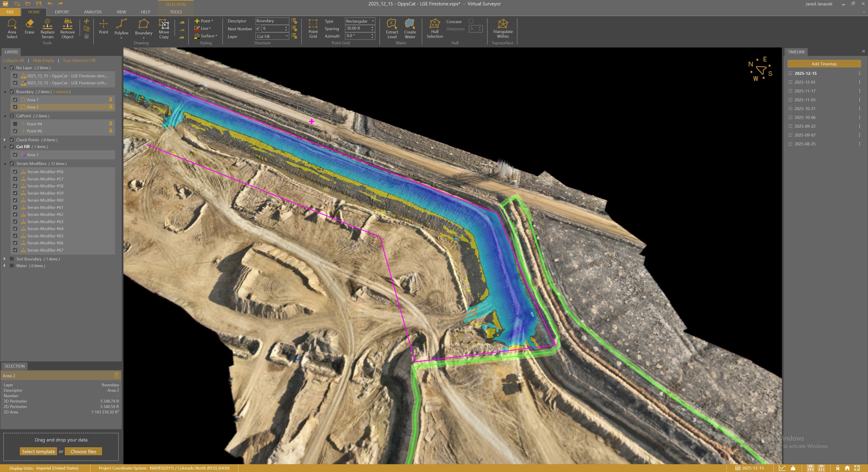Enable the Test Boundary layer checkbox

coord(12,259)
